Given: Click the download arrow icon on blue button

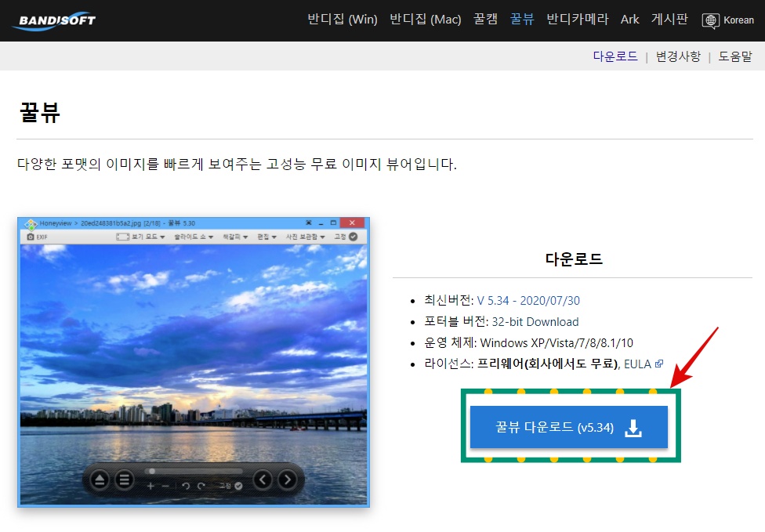Looking at the screenshot, I should coord(633,428).
